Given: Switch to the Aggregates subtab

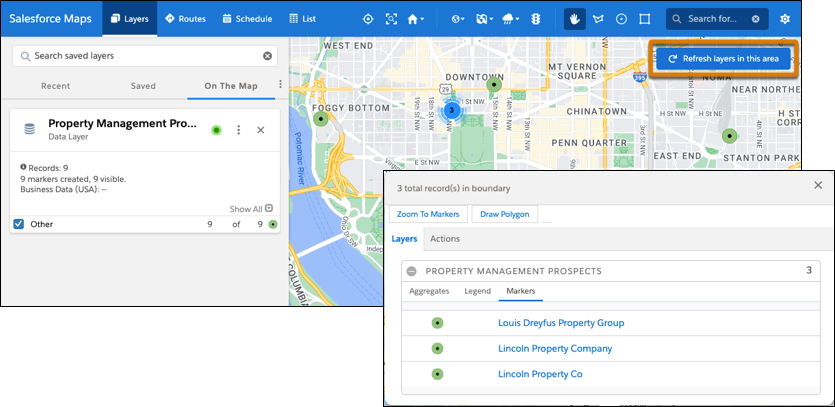Looking at the screenshot, I should coord(429,291).
